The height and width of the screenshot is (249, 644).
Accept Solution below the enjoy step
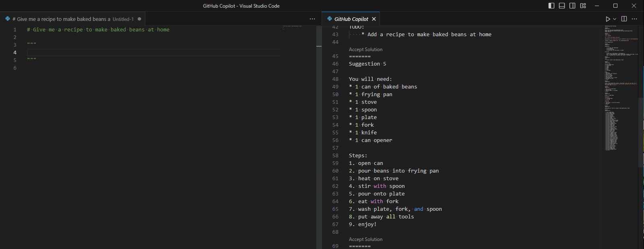(365, 239)
